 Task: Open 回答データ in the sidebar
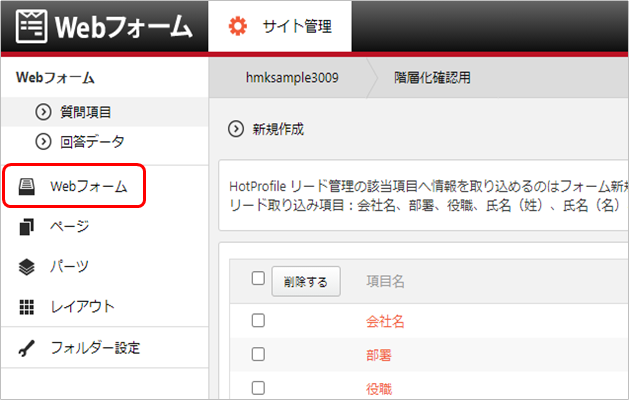click(92, 142)
